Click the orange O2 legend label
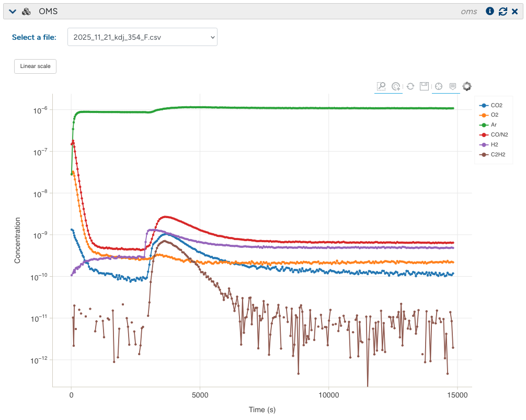 click(495, 115)
